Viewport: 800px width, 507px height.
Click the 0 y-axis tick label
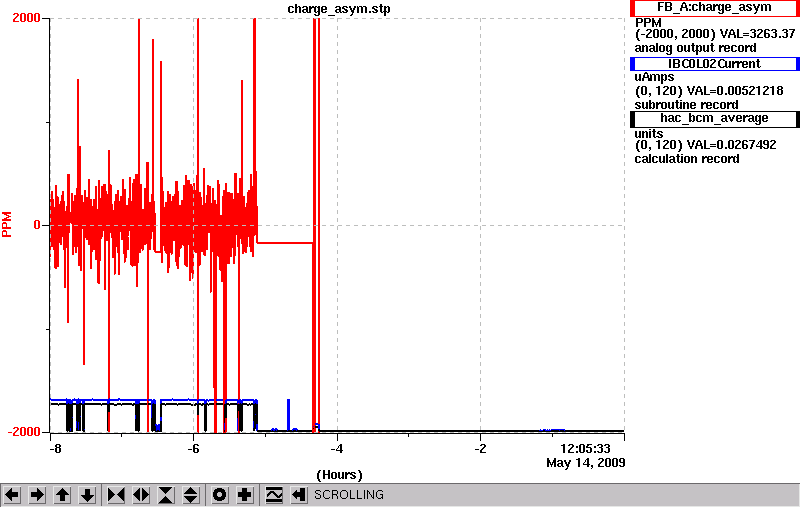point(37,225)
